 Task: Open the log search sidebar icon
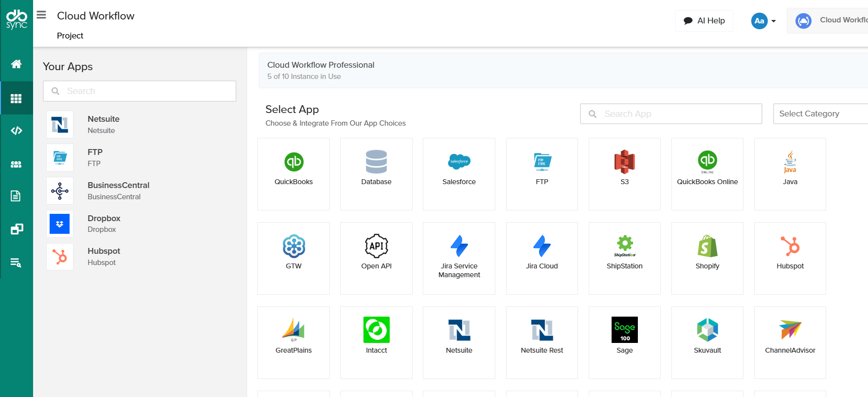pyautogui.click(x=16, y=263)
